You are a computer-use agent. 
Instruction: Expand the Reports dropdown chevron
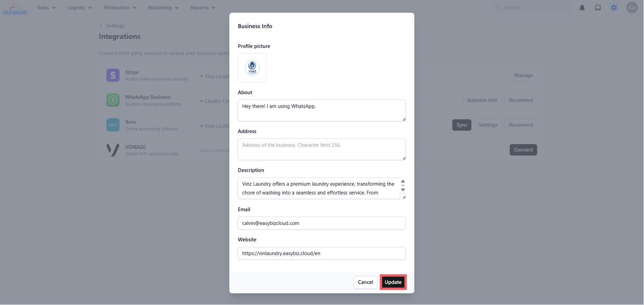213,8
